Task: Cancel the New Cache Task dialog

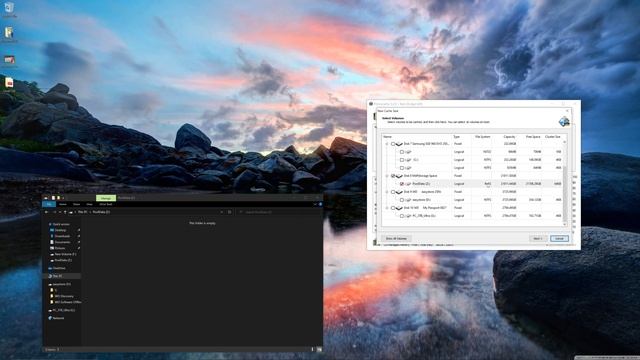Action: (x=559, y=238)
